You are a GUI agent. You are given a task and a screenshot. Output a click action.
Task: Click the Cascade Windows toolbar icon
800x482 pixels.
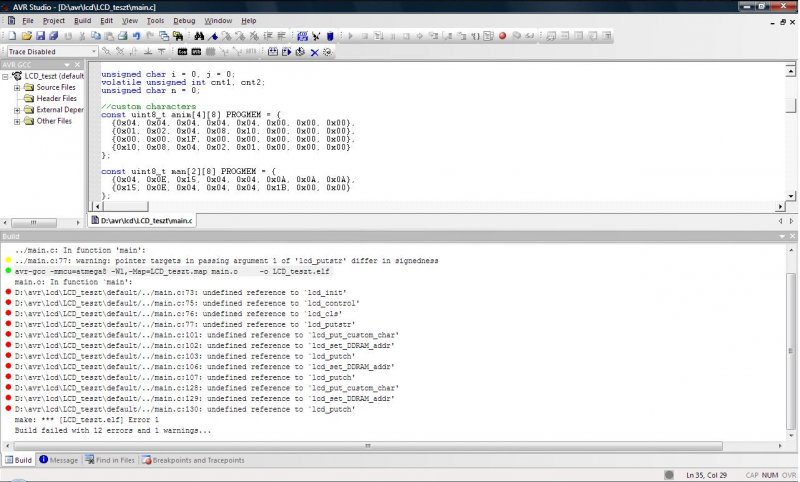click(164, 36)
